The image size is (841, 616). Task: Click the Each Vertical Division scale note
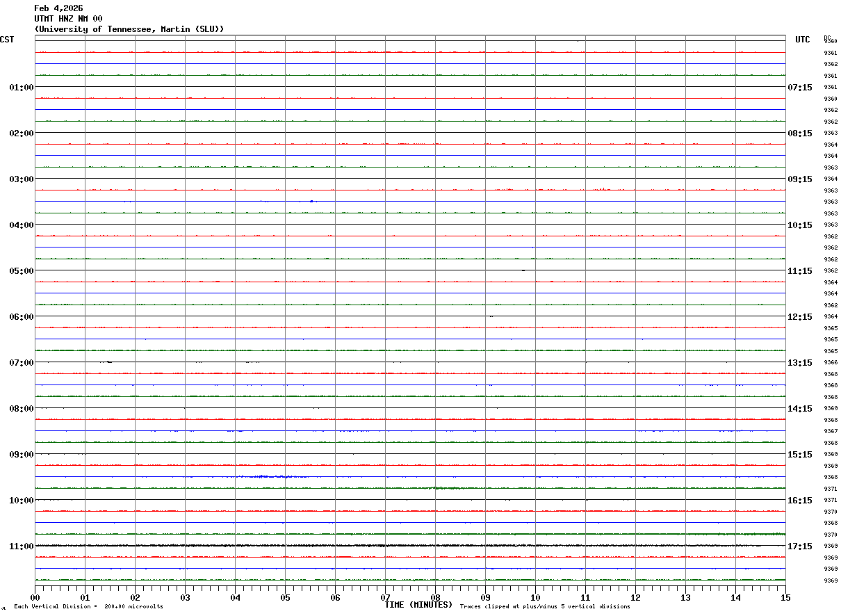[x=88, y=606]
